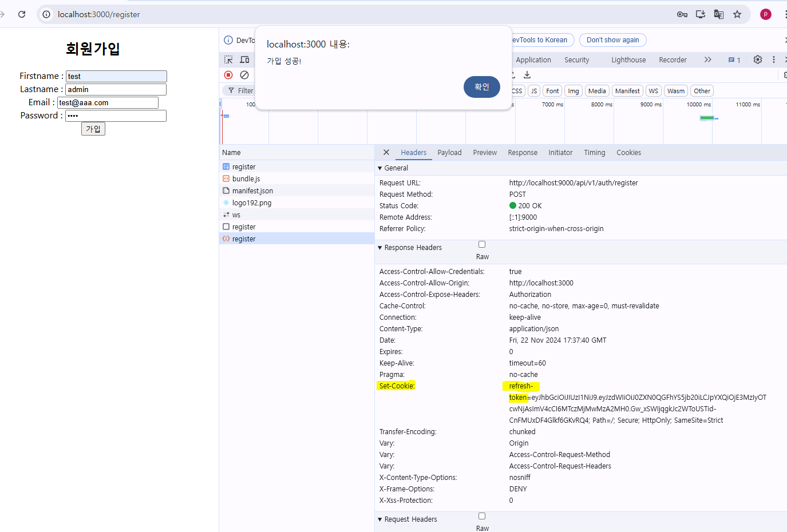
Task: Open the Cookies tab
Action: point(628,153)
